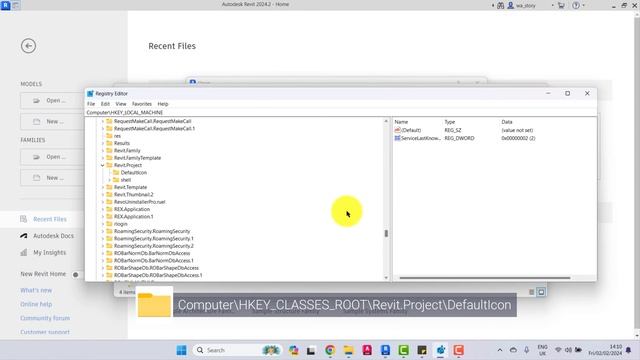This screenshot has width=640, height=360.
Task: Select the RevoUninstallerPro.ruel key
Action: click(140, 202)
